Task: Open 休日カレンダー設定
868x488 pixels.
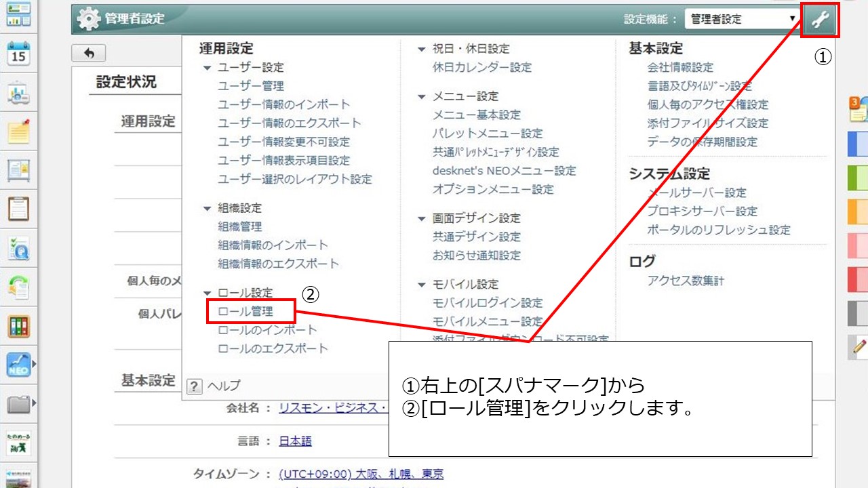Action: click(x=482, y=67)
